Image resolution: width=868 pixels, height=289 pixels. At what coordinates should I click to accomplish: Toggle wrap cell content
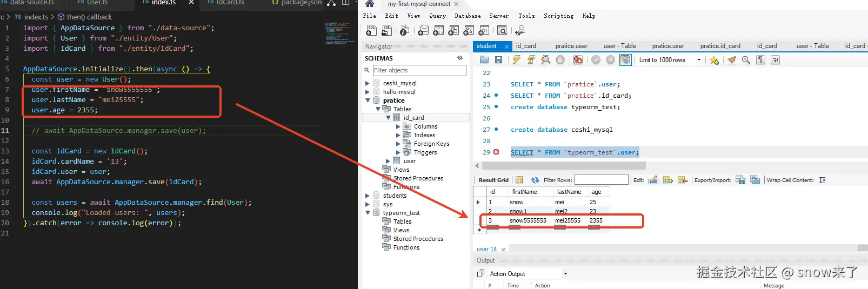[x=822, y=180]
